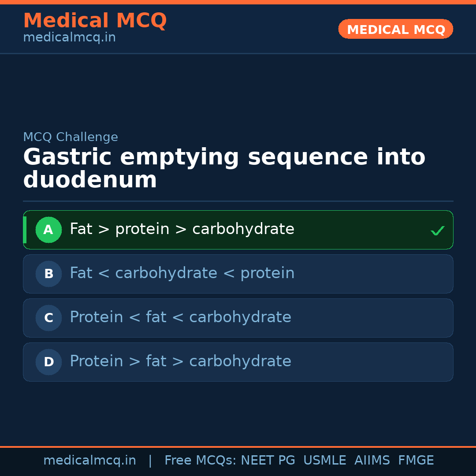The height and width of the screenshot is (476, 476).
Task: Choose the C option circle badge
Action: [48, 318]
